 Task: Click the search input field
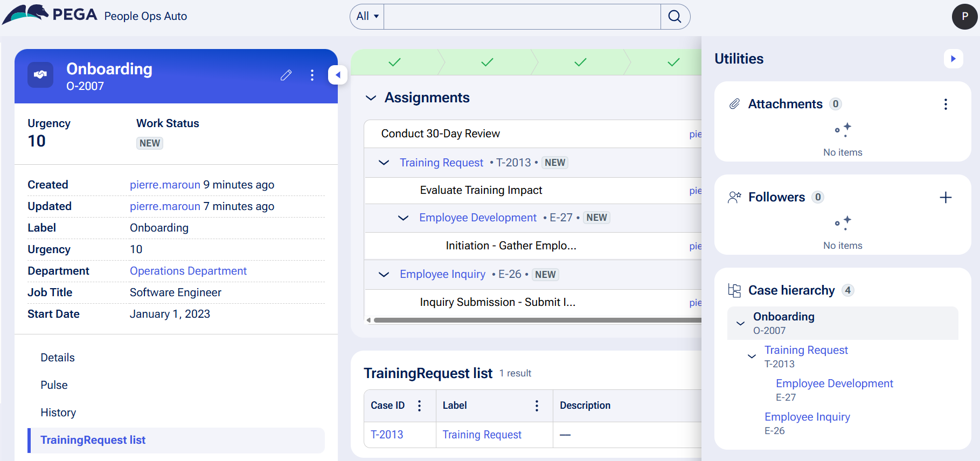coord(522,17)
